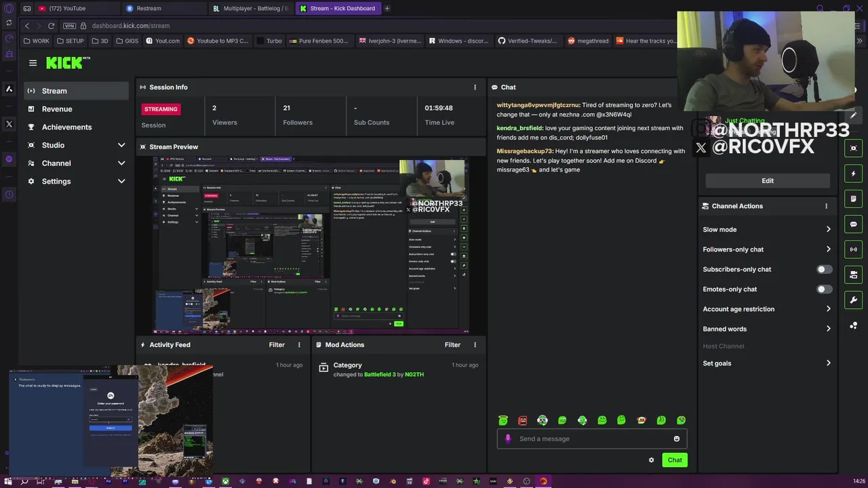Screen dimensions: 868x488
Task: Expand the Settings sidebar section
Action: click(121, 181)
